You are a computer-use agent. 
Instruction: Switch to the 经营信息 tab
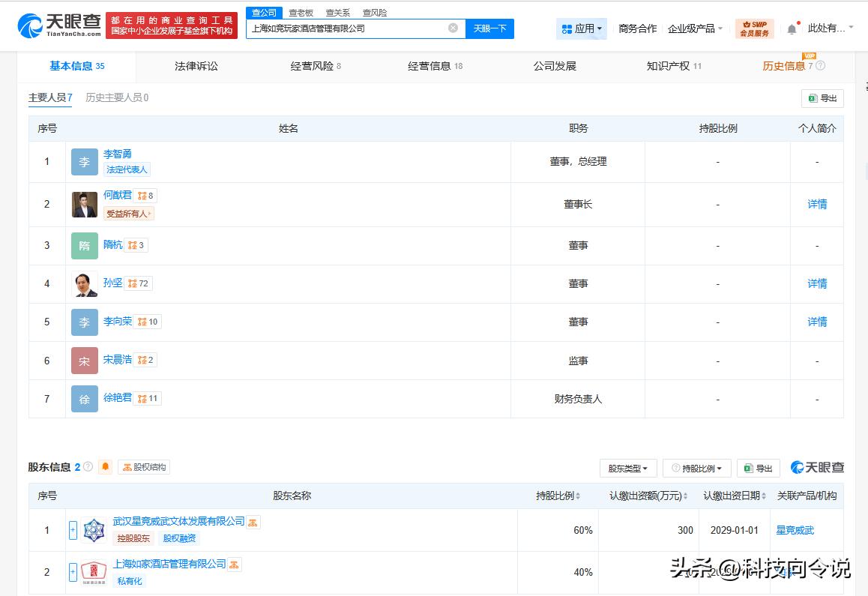coord(435,67)
